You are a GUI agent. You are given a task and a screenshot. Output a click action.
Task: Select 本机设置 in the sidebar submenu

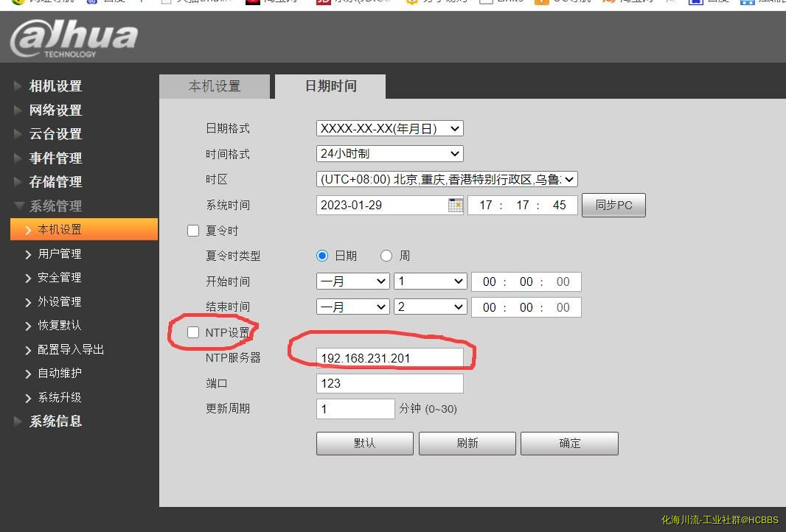click(84, 229)
